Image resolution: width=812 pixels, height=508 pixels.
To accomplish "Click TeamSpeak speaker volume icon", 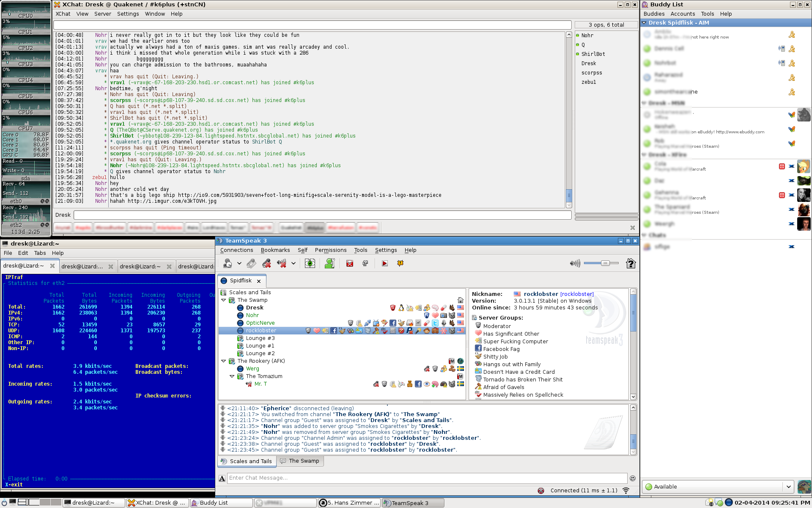I will 575,263.
